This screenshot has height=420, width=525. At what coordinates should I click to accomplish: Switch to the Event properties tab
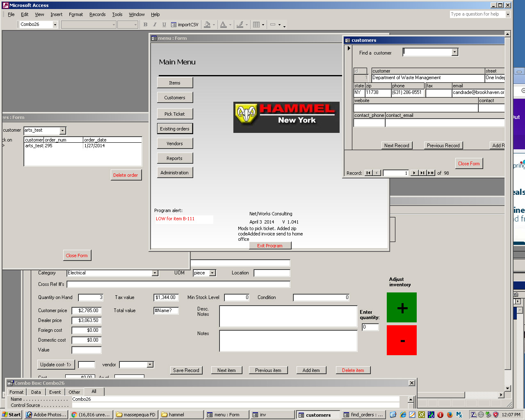point(55,392)
